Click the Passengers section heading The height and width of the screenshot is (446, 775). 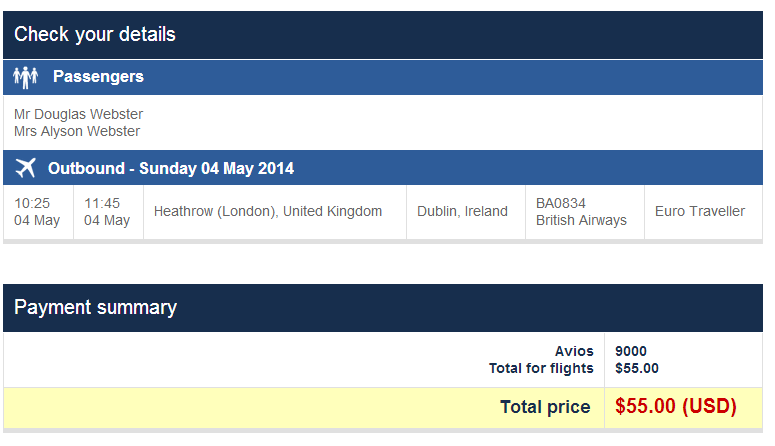tap(98, 77)
